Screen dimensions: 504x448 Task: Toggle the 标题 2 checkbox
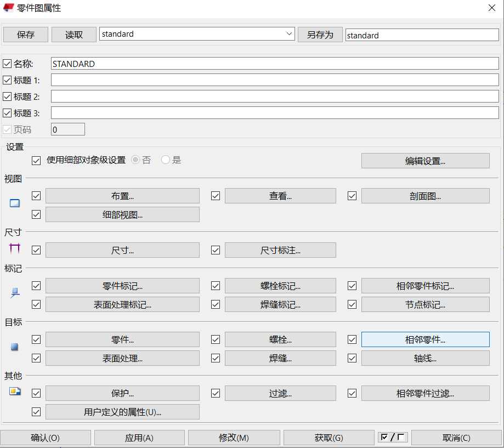7,97
